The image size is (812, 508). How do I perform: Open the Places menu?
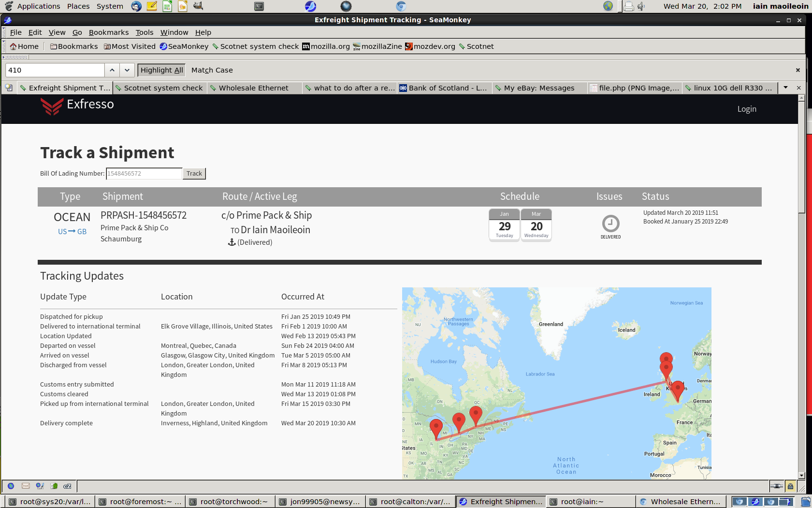78,6
